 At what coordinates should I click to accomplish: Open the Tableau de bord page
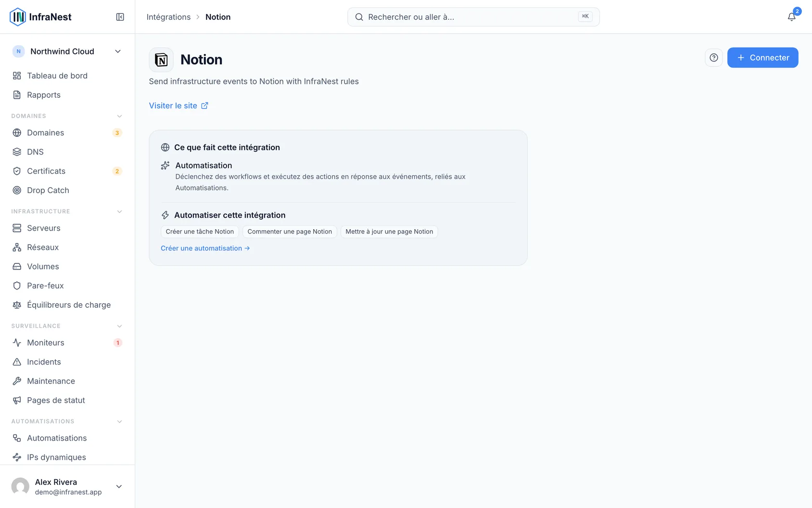[x=67, y=76]
